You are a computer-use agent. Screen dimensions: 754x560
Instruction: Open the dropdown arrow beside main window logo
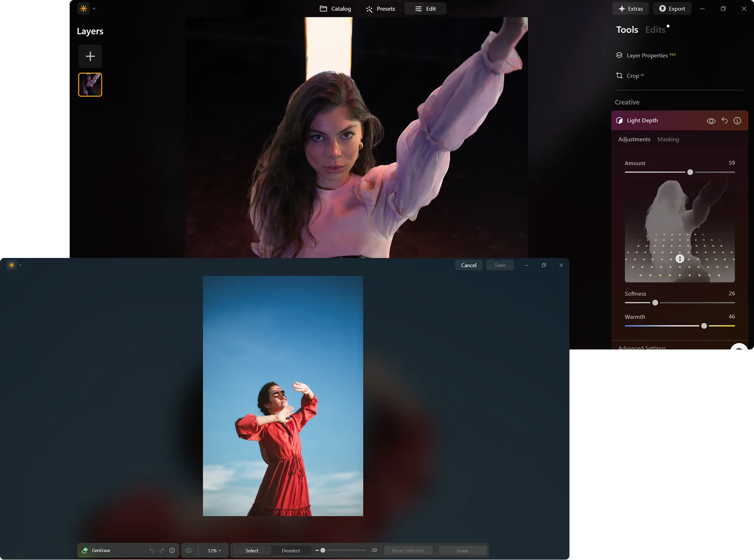(94, 9)
